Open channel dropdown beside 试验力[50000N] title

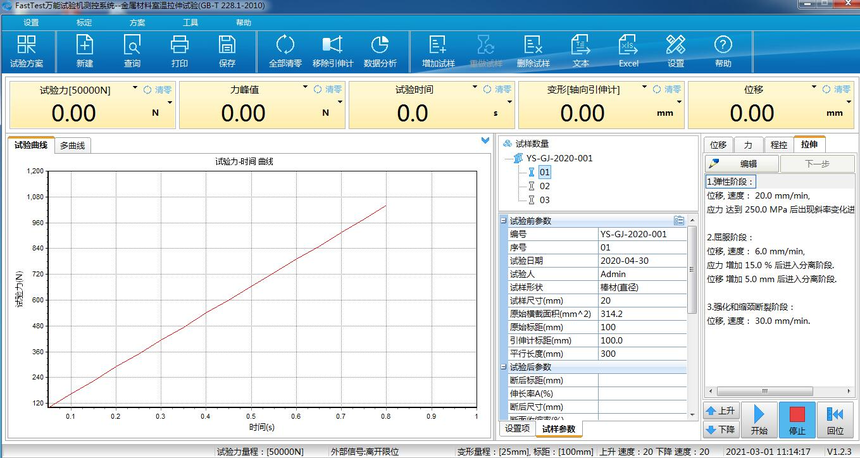[135, 88]
